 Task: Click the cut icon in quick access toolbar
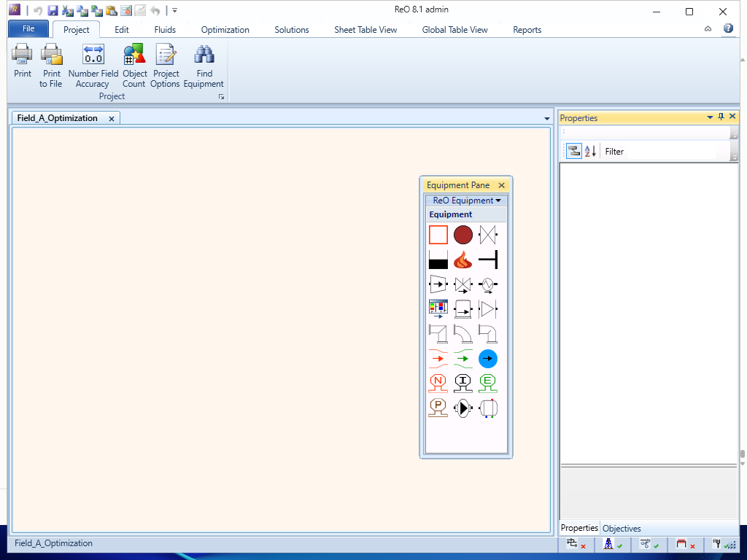coord(68,10)
